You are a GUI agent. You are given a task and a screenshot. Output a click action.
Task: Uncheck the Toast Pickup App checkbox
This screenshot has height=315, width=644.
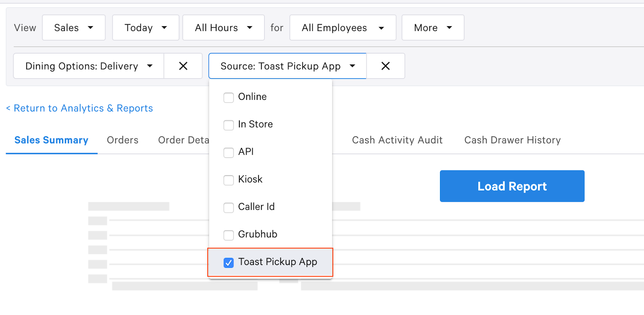tap(229, 263)
